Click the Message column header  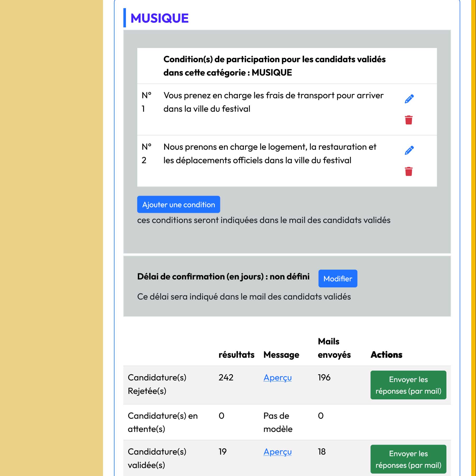[281, 355]
